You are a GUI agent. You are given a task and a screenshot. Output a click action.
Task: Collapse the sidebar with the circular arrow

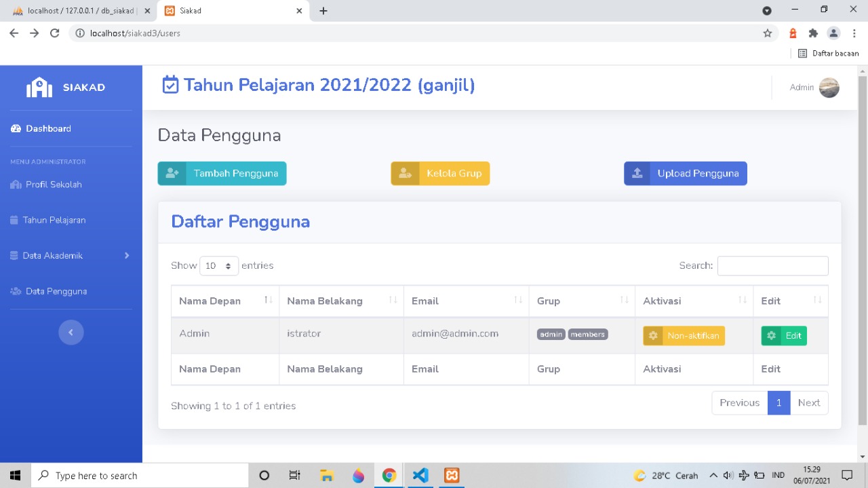[x=71, y=332]
